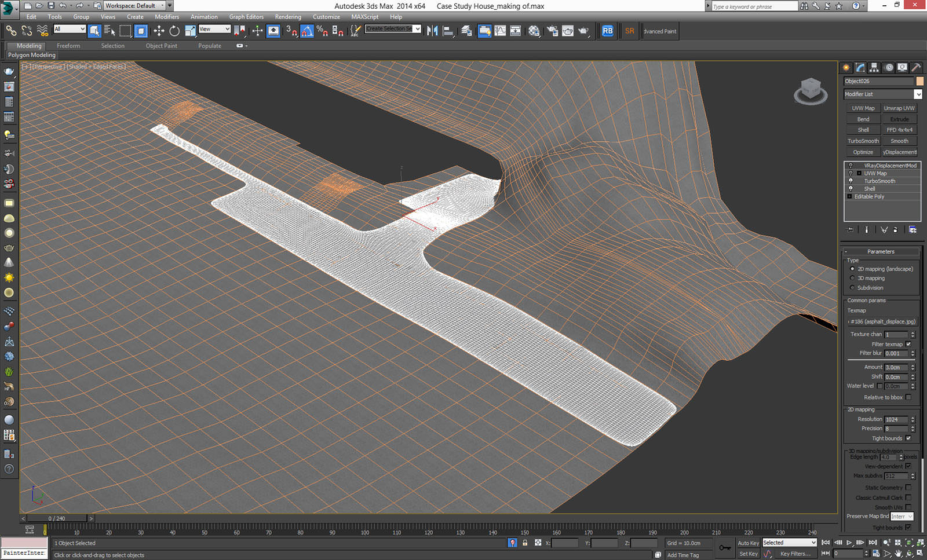
Task: Activate the Select and Scale tool
Action: 190,31
